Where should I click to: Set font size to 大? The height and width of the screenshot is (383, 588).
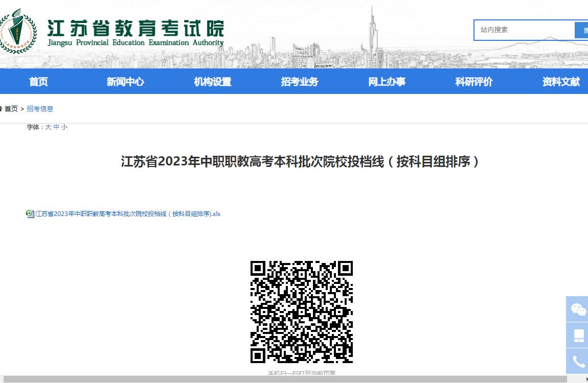[48, 127]
